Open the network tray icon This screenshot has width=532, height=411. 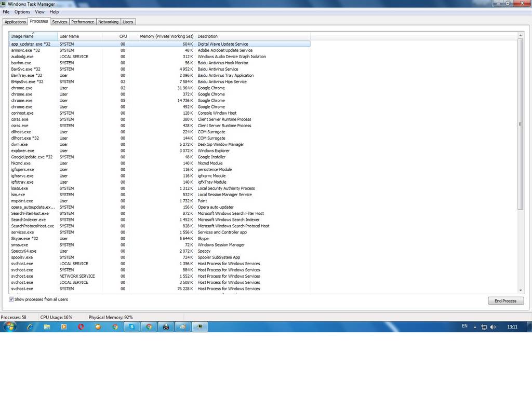tap(484, 327)
